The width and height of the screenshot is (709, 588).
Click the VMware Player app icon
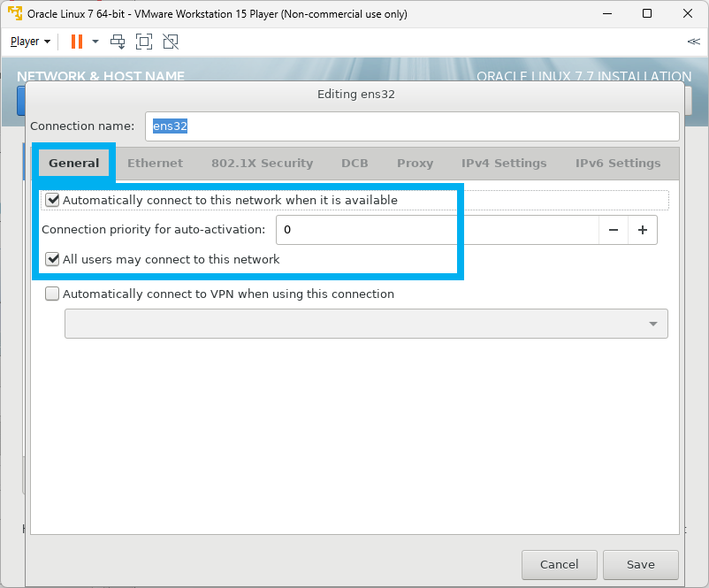tap(15, 13)
